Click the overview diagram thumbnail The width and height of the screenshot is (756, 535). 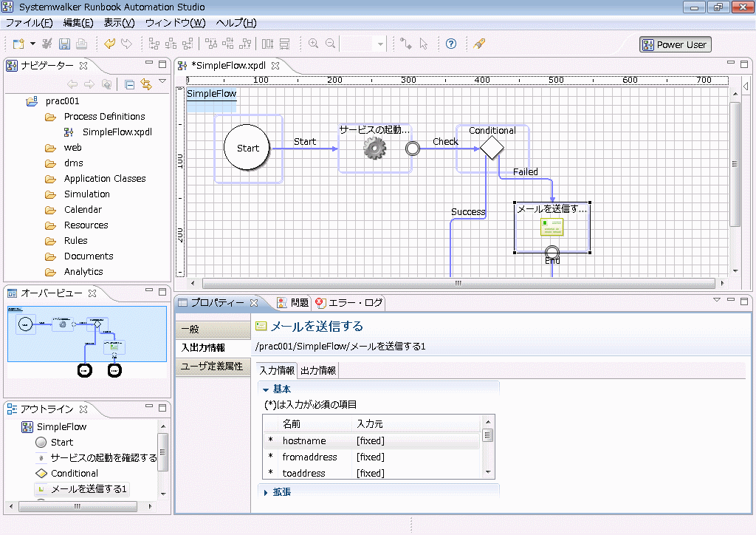point(87,334)
